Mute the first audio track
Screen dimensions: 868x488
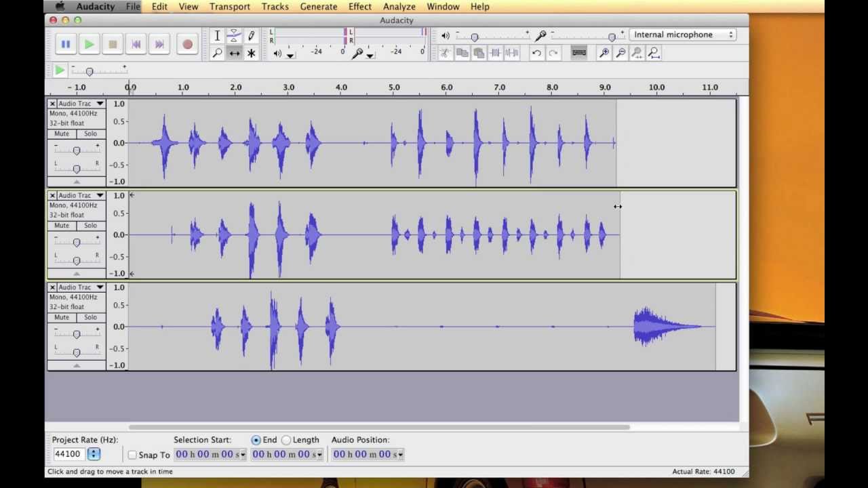click(62, 134)
